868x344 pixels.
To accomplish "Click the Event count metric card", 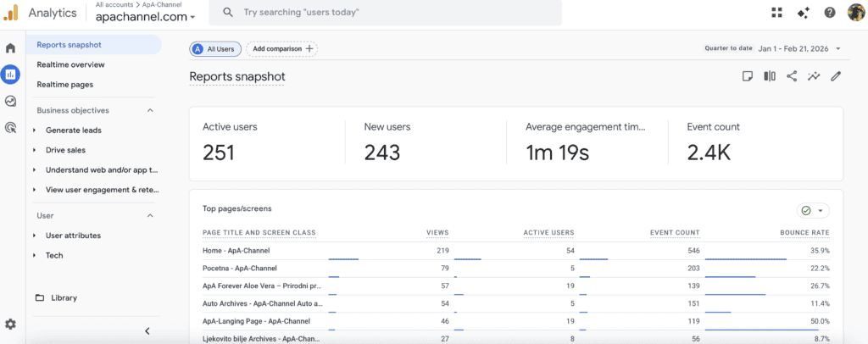I will point(755,144).
